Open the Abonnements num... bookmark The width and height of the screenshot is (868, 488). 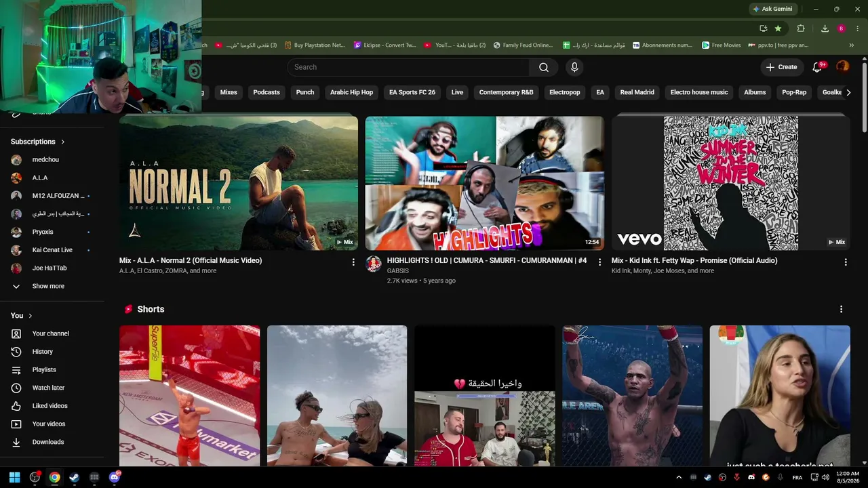click(663, 45)
